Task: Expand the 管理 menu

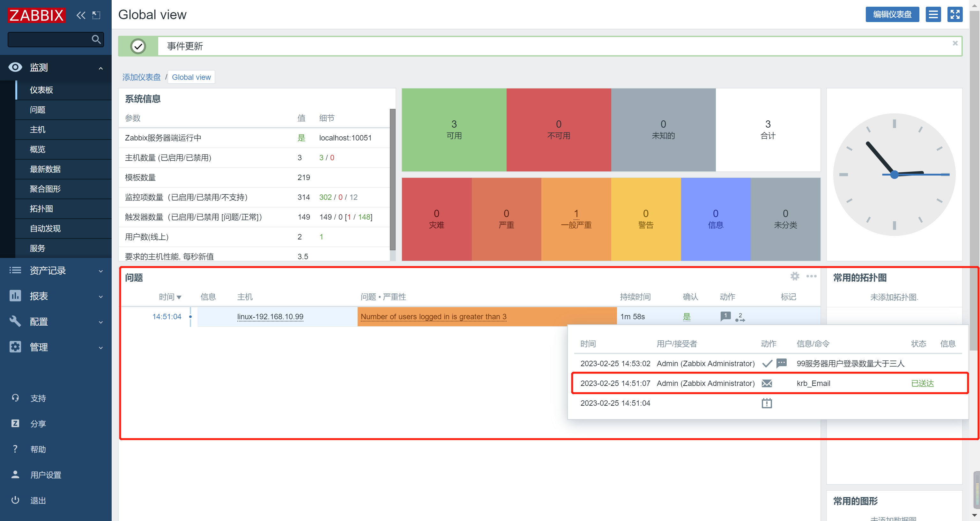Action: [56, 347]
